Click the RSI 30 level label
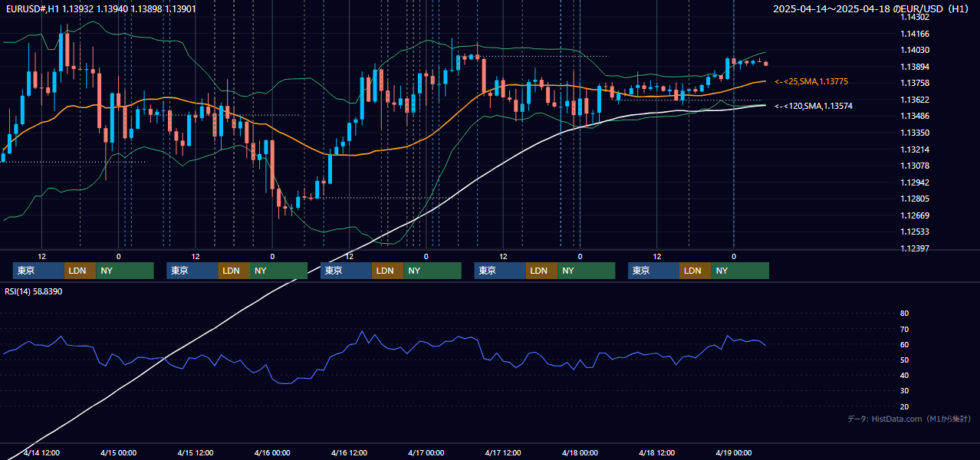This screenshot has height=460, width=980. [x=904, y=391]
